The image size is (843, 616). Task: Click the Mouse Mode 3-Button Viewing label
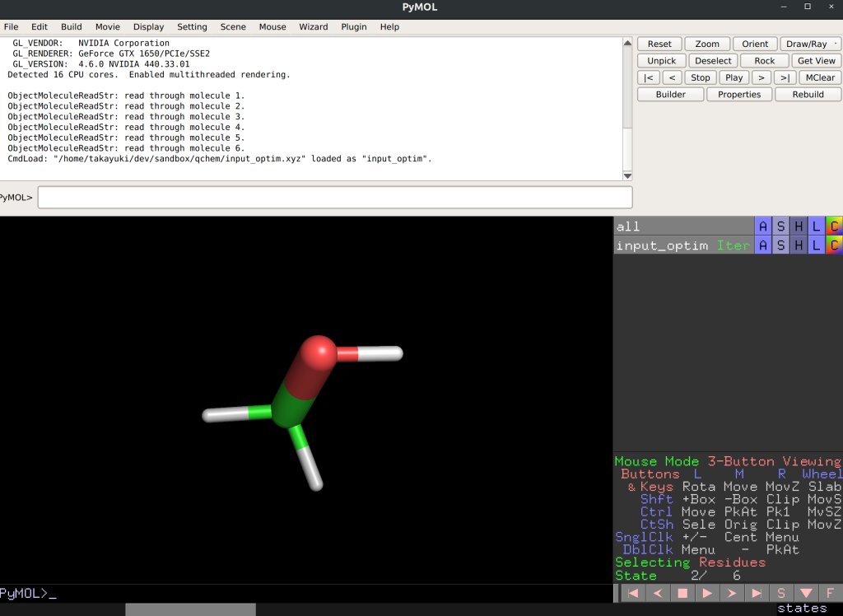point(728,462)
